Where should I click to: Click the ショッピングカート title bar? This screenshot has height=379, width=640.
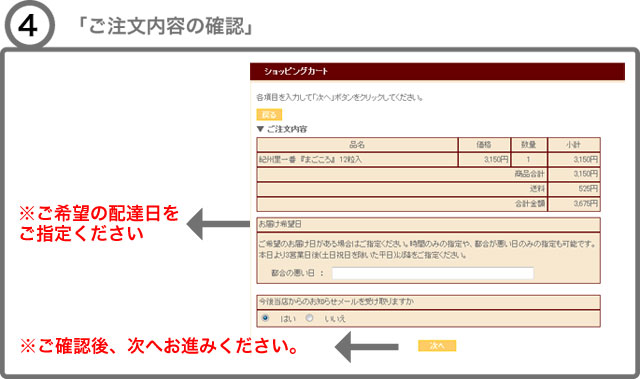pos(437,71)
